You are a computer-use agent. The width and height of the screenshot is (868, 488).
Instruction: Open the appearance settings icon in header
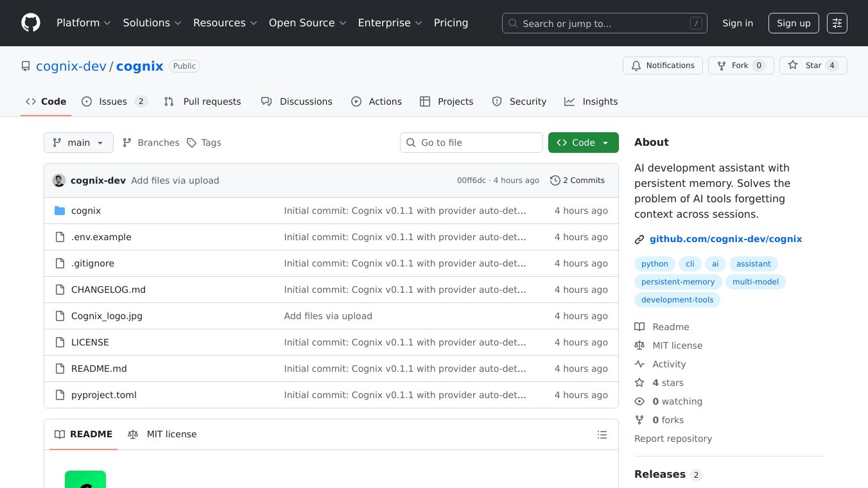(837, 23)
